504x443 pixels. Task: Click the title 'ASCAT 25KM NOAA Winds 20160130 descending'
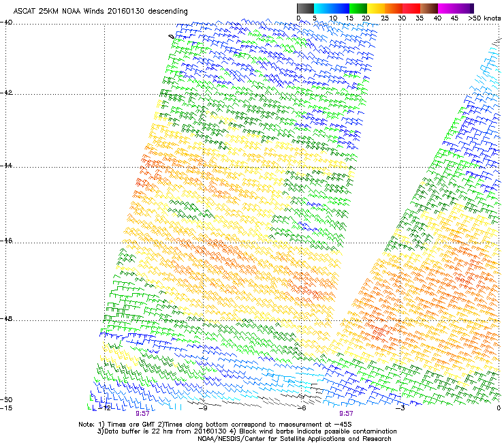coord(100,11)
